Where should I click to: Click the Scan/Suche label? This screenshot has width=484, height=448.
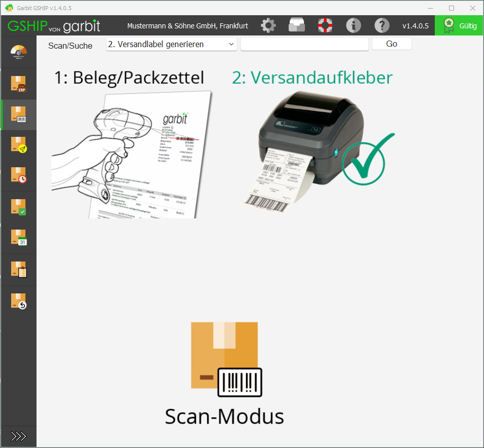[70, 46]
